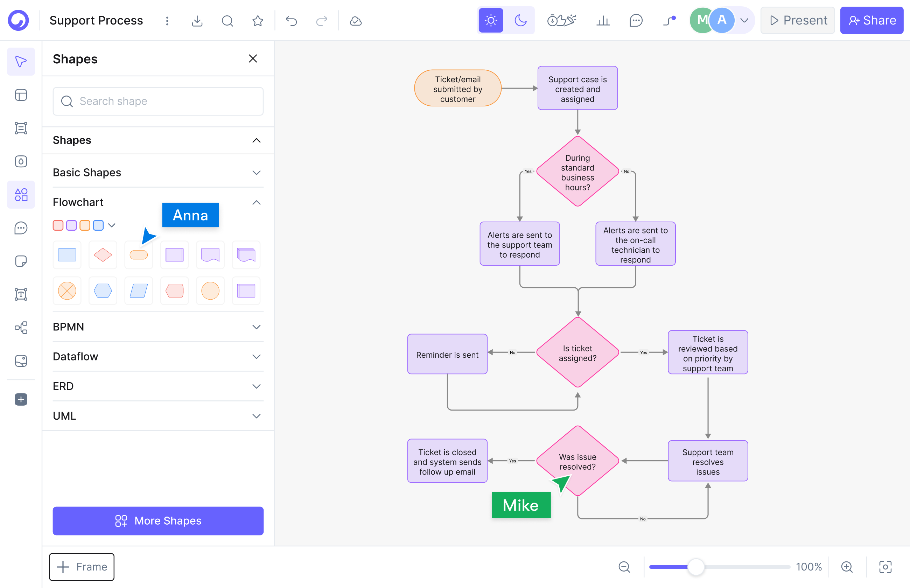Expand the UML section

(257, 416)
